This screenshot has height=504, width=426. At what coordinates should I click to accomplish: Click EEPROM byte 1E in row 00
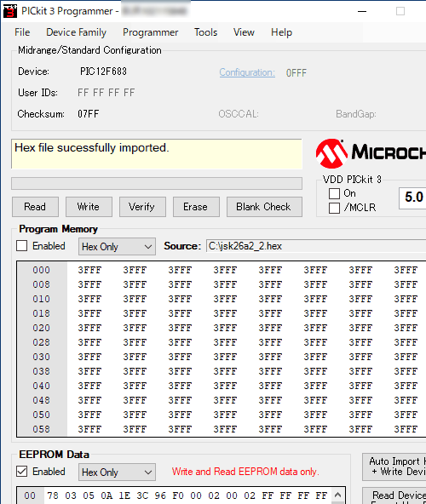pos(124,495)
